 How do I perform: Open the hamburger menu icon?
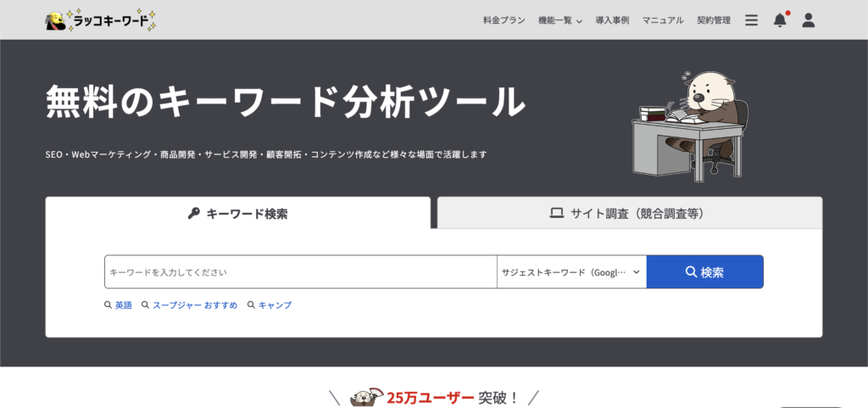(751, 20)
